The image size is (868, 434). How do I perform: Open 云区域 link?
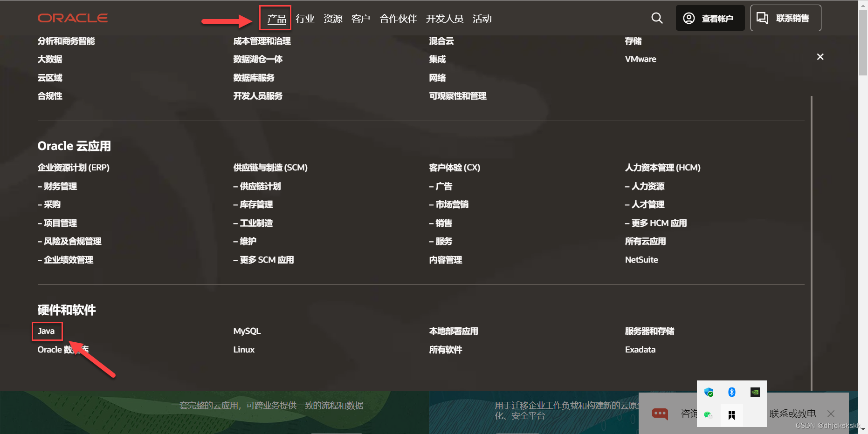pyautogui.click(x=50, y=78)
